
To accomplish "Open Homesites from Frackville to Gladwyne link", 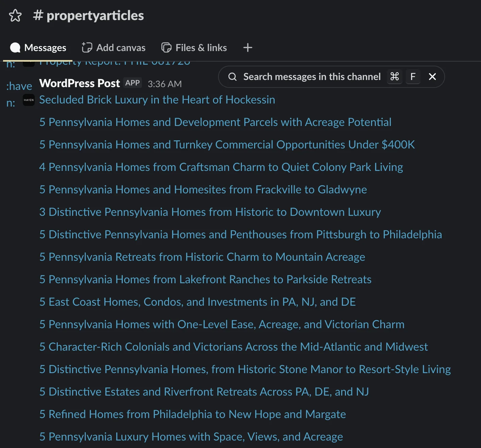I will pos(203,190).
